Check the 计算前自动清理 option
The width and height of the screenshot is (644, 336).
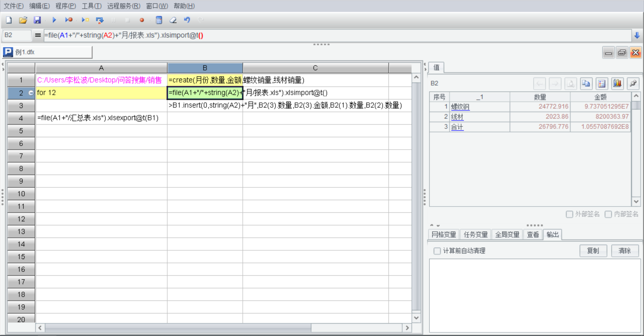(x=437, y=251)
